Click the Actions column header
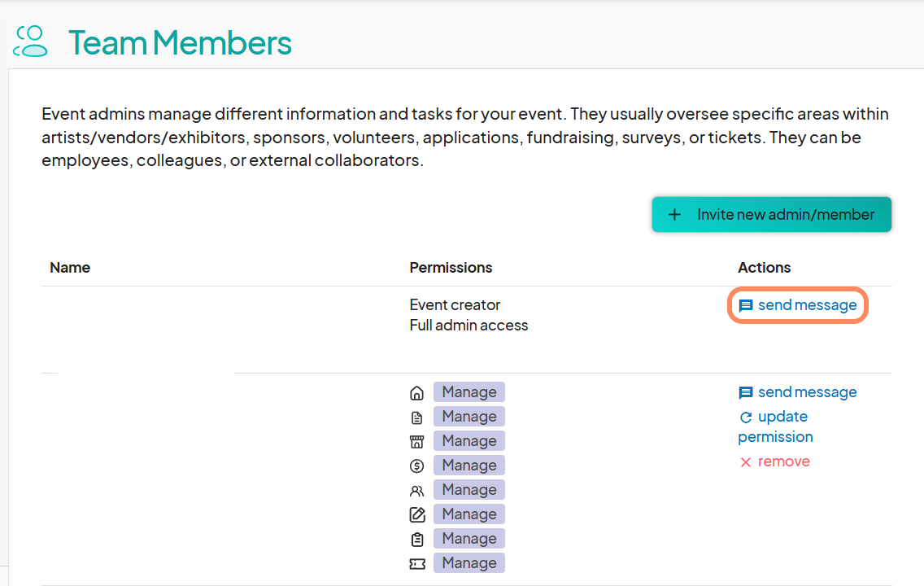 pos(765,268)
